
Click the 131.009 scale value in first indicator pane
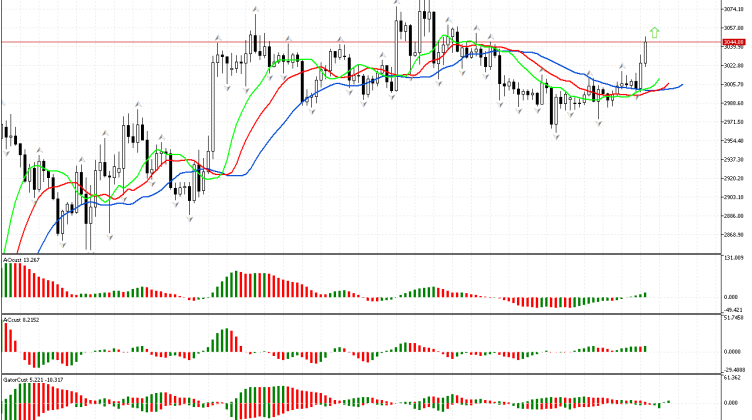[734, 259]
